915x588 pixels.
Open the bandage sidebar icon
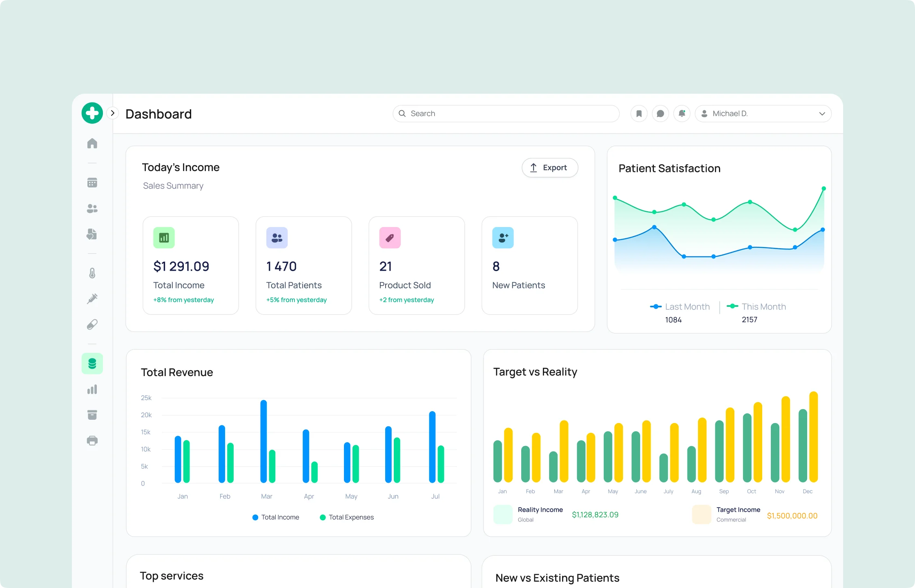tap(92, 325)
